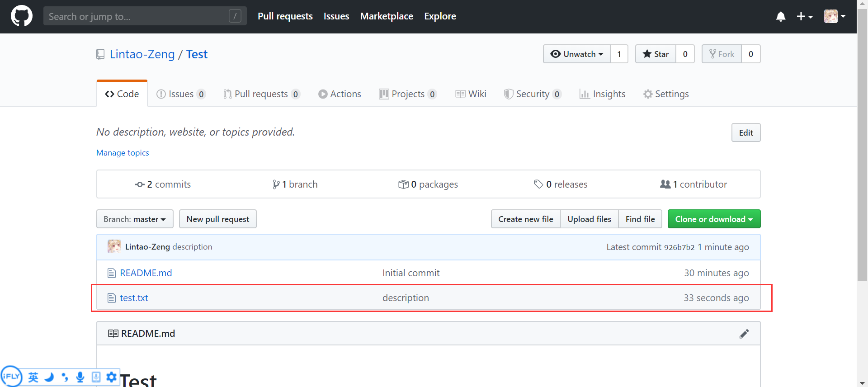Click the README.md book icon header
The height and width of the screenshot is (387, 868).
click(x=113, y=334)
